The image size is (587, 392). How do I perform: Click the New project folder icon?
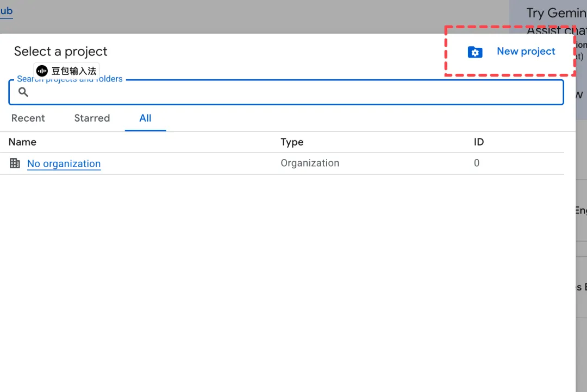click(475, 52)
